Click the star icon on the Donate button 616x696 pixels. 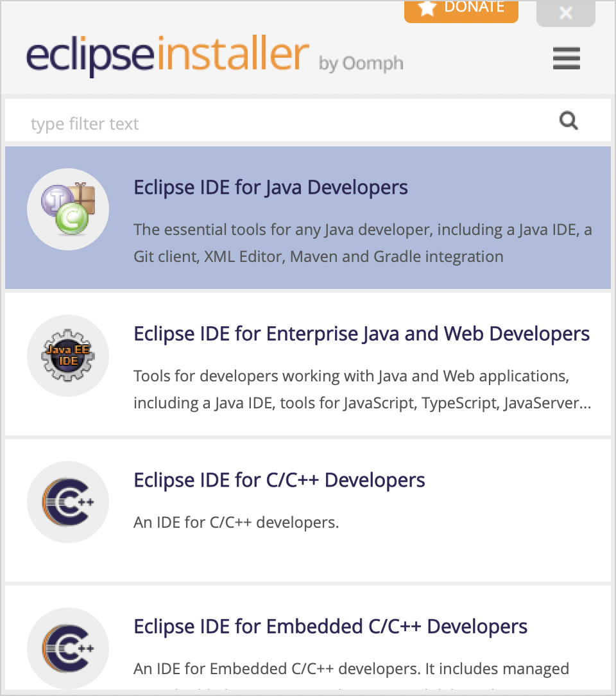coord(427,8)
